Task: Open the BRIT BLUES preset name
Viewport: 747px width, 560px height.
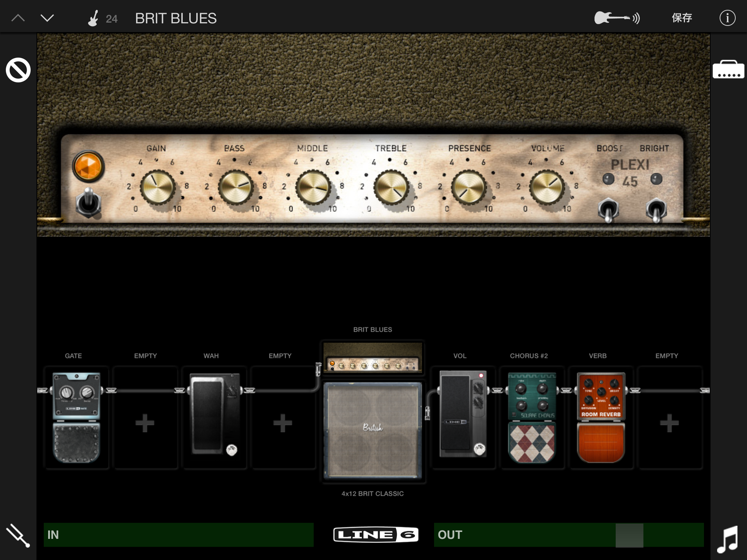Action: coord(176,18)
